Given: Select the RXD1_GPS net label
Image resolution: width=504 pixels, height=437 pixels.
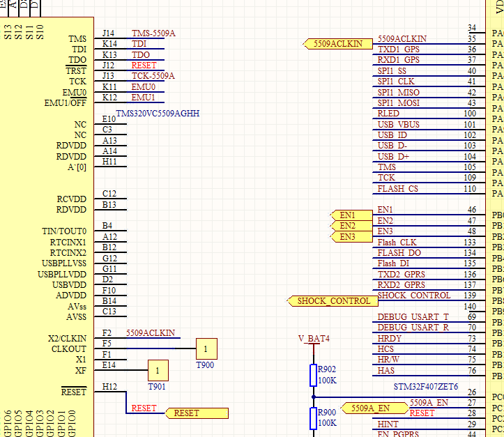Looking at the screenshot, I should 399,60.
